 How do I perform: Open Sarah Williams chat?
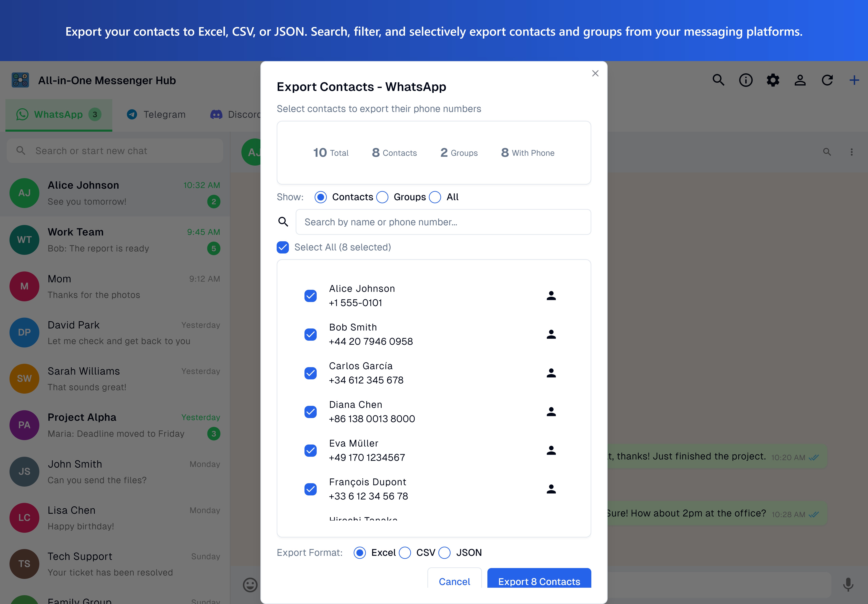115,379
